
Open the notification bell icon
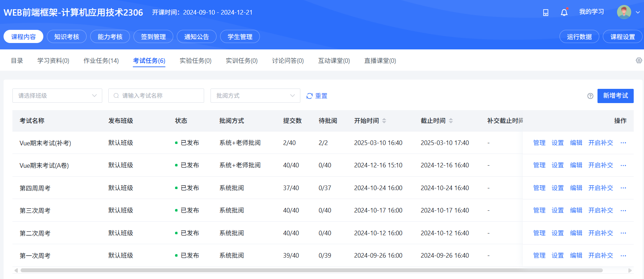point(564,12)
